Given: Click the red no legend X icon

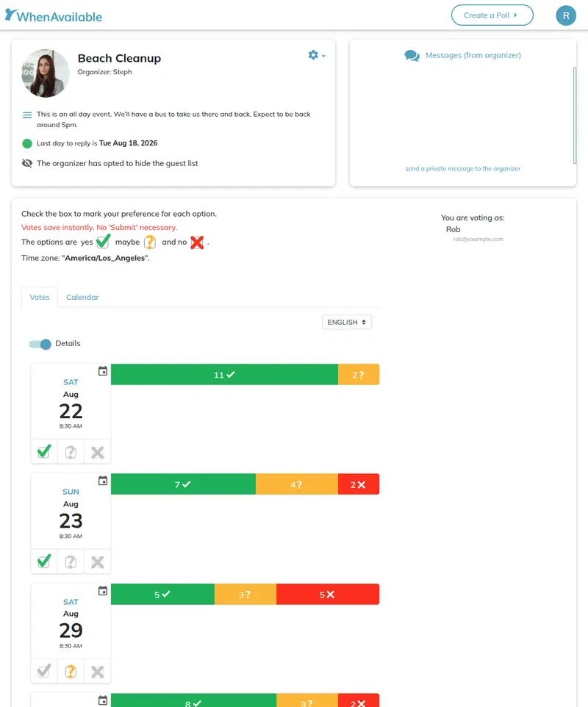Looking at the screenshot, I should tap(197, 243).
